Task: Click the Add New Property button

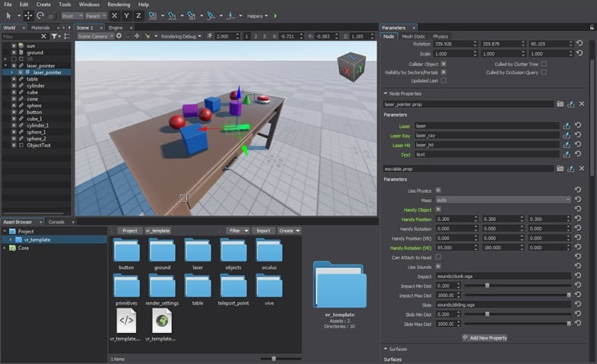Action: point(484,337)
